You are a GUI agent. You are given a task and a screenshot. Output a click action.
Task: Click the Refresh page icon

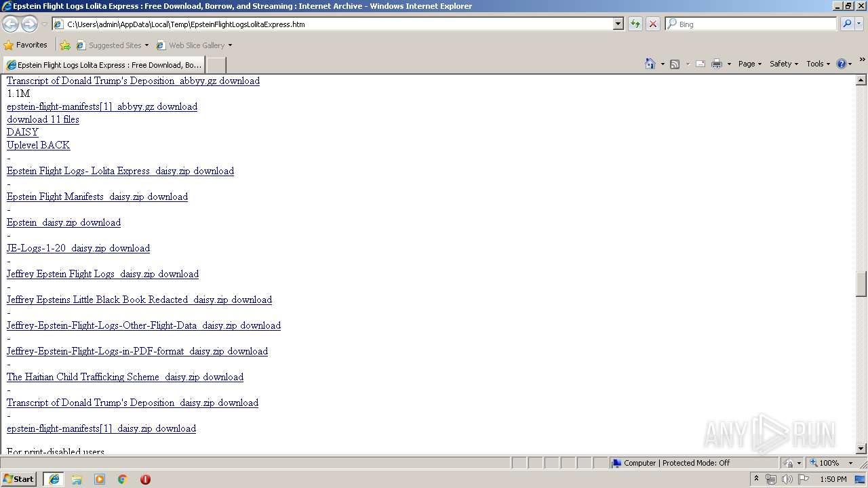(635, 24)
